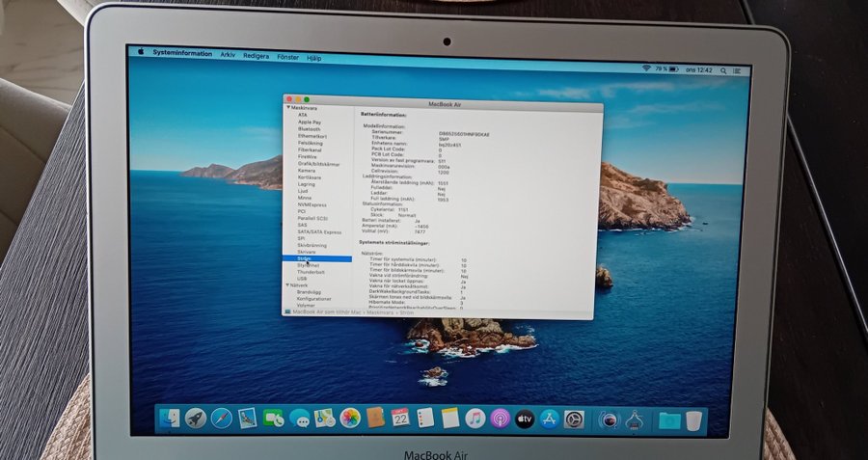Open the Arkiv menu
The image size is (868, 460).
(x=228, y=54)
